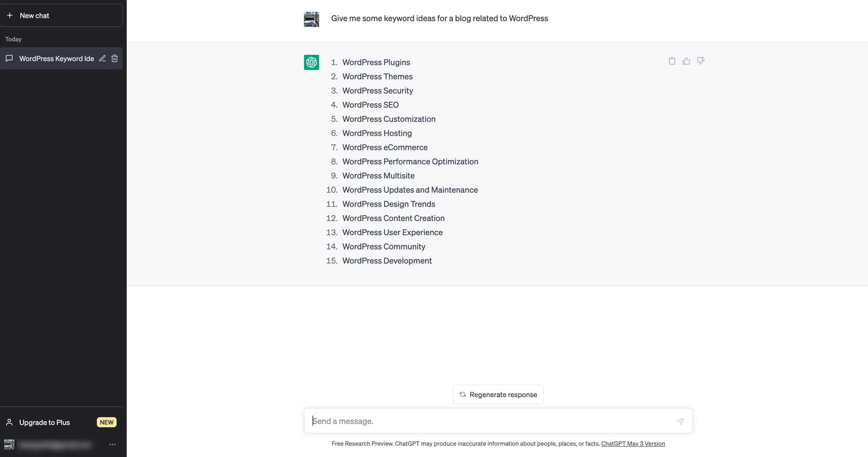The width and height of the screenshot is (868, 457).
Task: Open the account options ellipsis menu
Action: coord(112,444)
